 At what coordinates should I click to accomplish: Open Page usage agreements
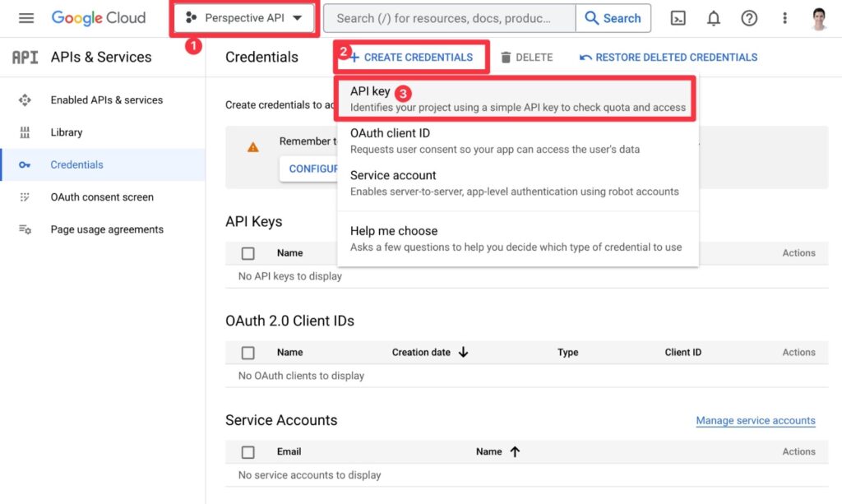coord(107,229)
